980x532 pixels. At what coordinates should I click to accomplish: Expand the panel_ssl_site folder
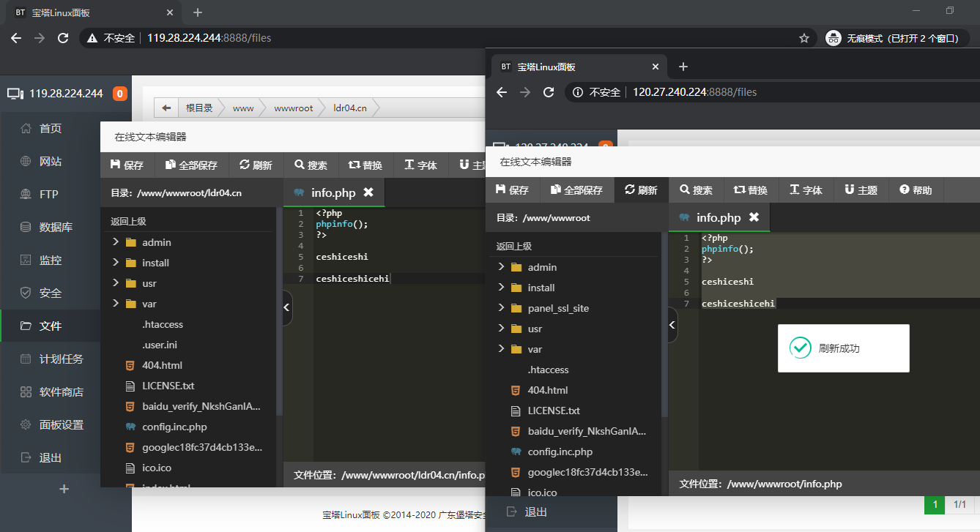click(x=501, y=308)
